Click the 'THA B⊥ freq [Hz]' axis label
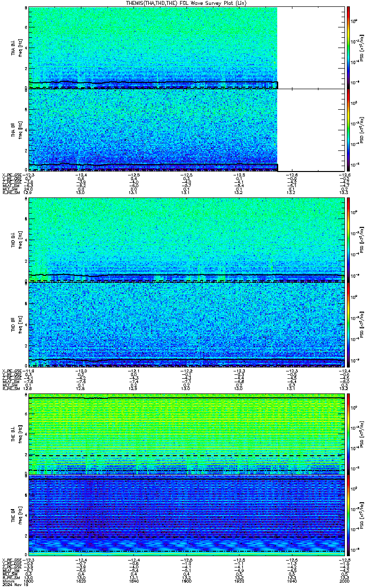Screen dimensions: 368x588 point(16,48)
